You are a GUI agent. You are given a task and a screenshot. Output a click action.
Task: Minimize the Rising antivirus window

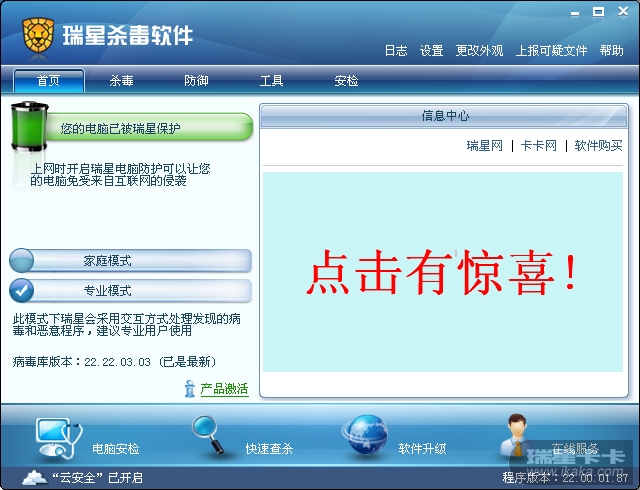click(x=575, y=13)
